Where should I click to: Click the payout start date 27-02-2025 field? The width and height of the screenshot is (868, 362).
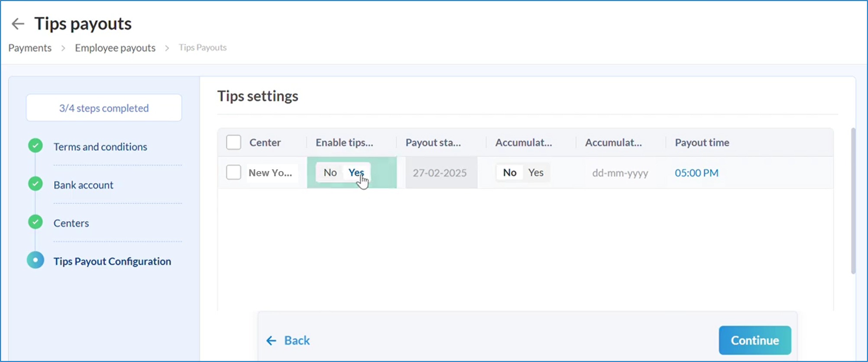441,172
